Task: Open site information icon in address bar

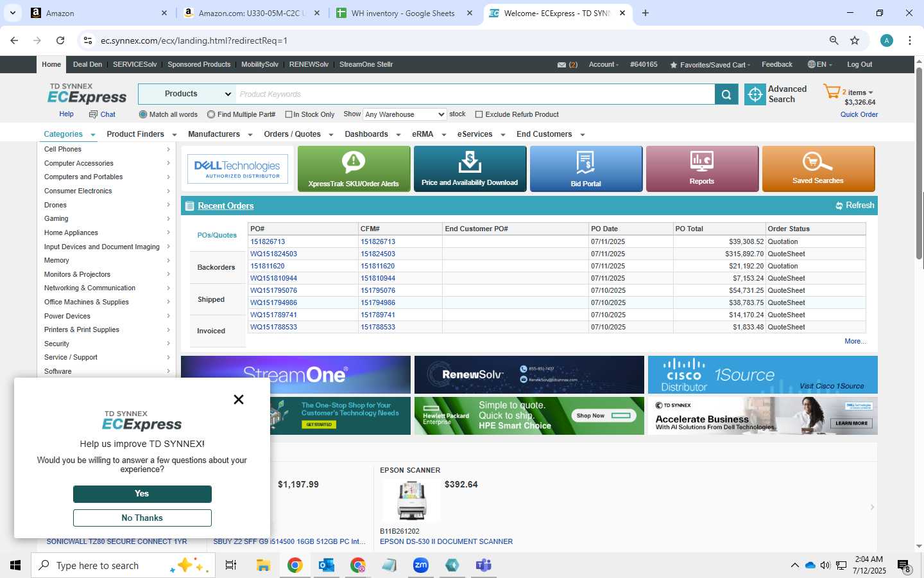Action: 88,40
